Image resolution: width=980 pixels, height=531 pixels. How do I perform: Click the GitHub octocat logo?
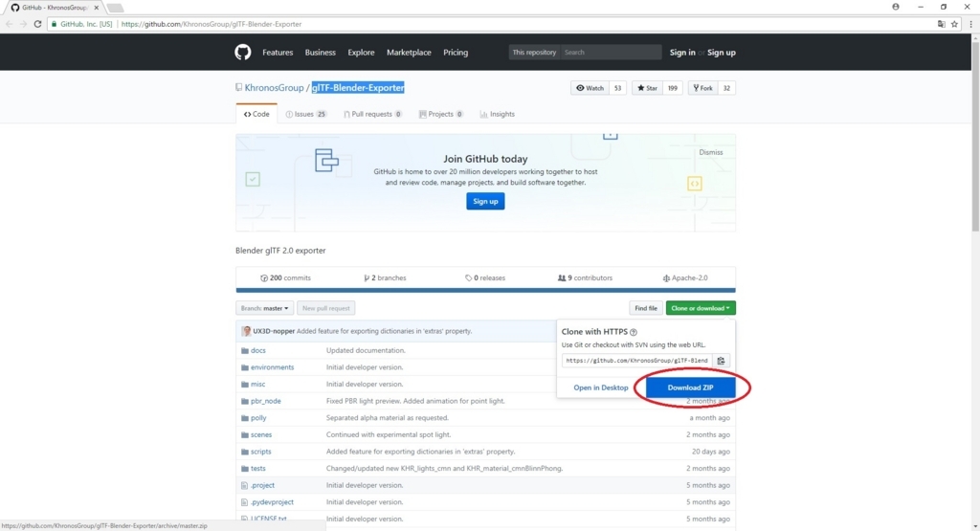coord(243,52)
